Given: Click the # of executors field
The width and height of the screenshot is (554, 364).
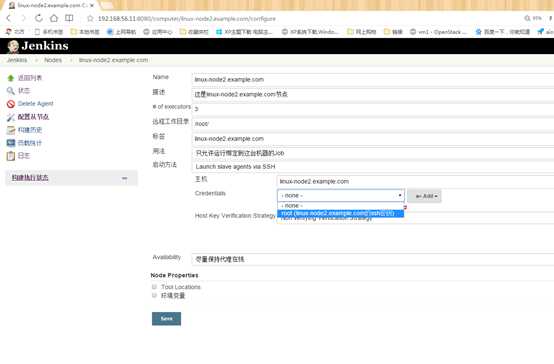Looking at the screenshot, I should point(373,109).
